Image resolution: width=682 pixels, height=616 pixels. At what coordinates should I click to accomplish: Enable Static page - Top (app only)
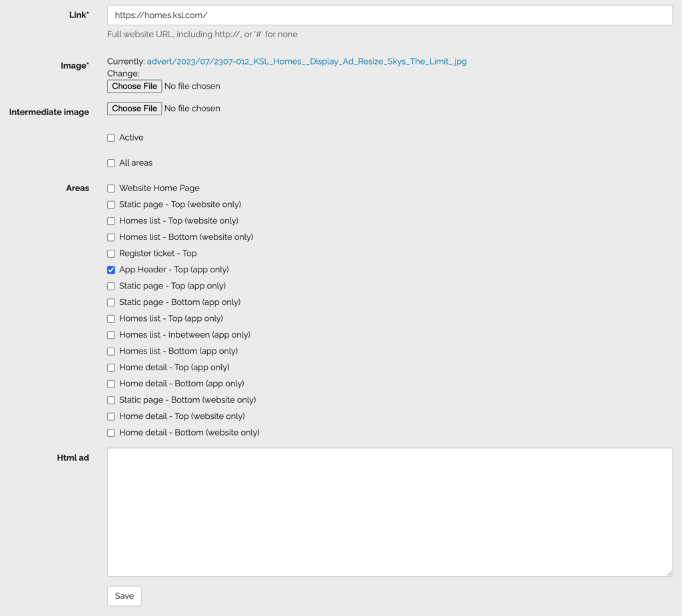click(111, 286)
